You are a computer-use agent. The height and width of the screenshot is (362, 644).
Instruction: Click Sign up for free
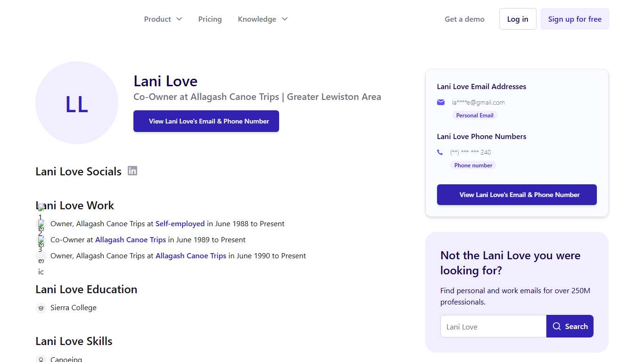pos(575,19)
